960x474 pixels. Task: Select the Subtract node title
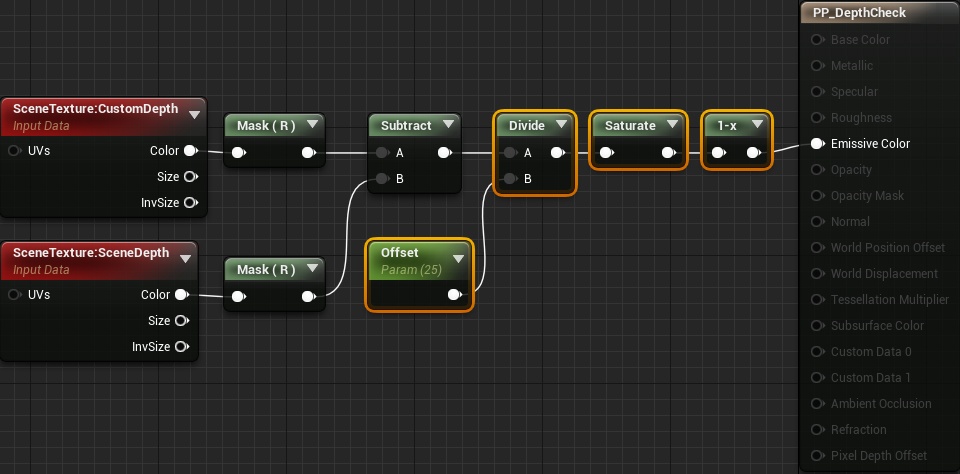(406, 126)
